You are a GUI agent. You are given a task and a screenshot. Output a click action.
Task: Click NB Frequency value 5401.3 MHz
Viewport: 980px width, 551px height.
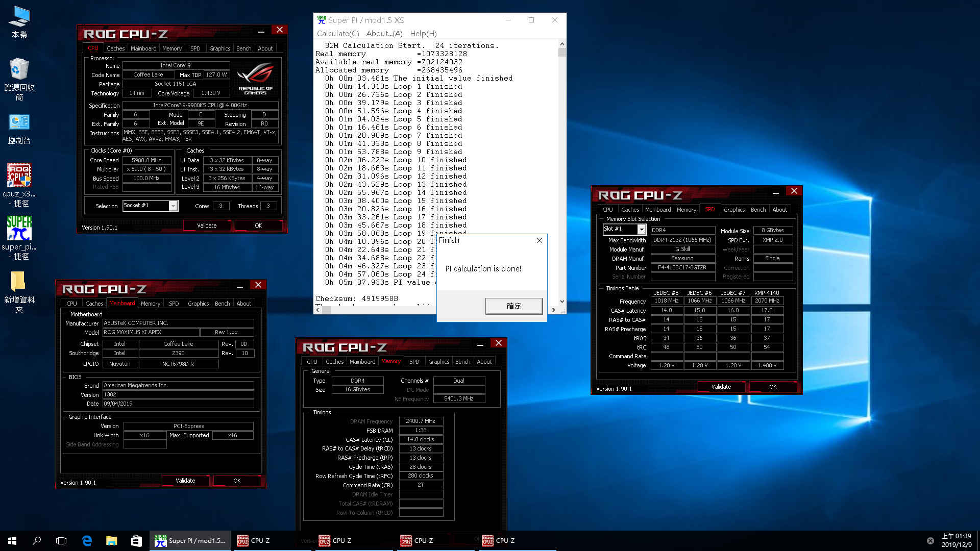point(459,399)
